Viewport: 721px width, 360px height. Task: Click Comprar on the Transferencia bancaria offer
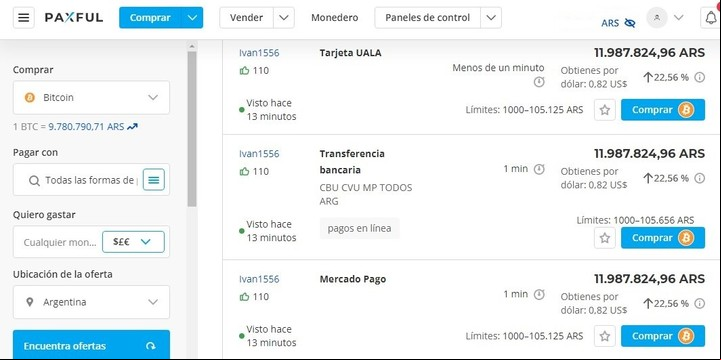663,238
